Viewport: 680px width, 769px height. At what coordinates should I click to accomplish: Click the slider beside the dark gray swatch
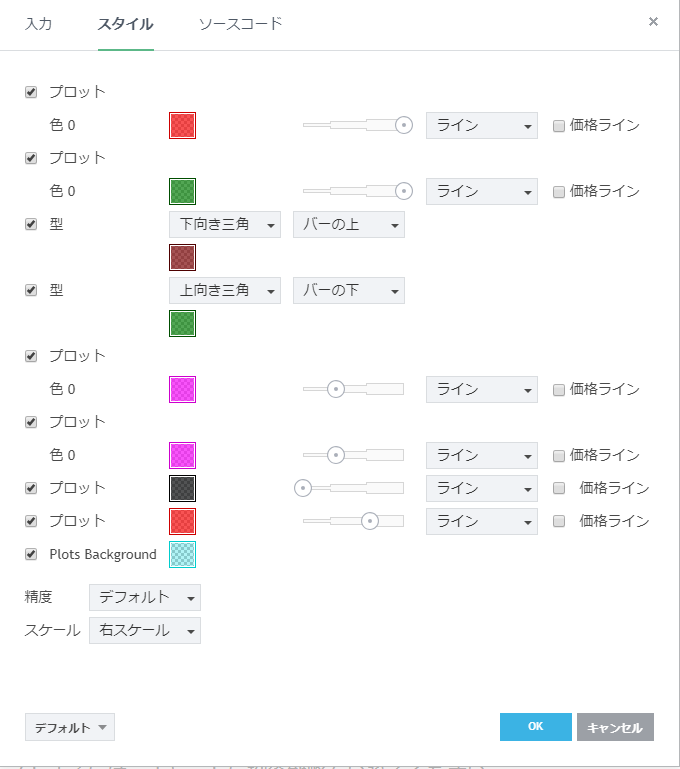tap(353, 488)
